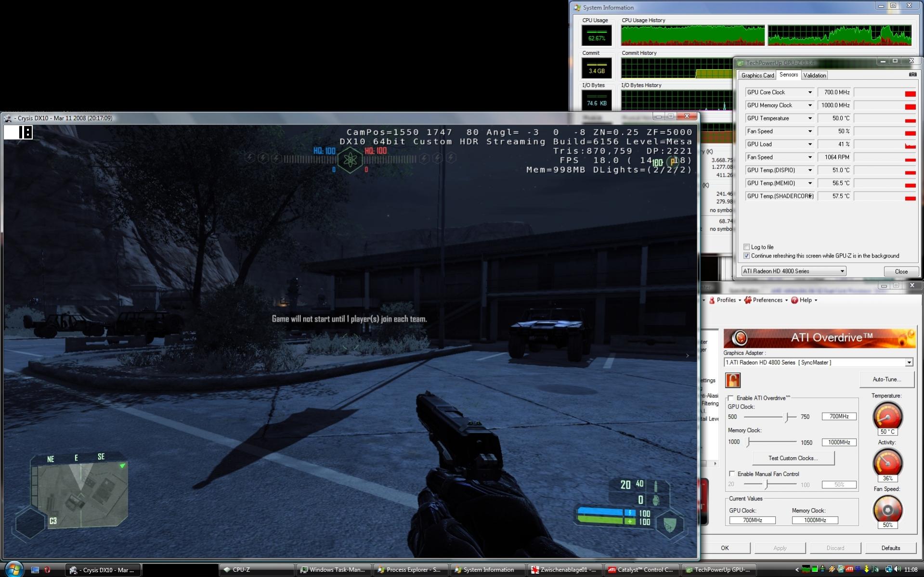Click OK in Catalyst Control Center

tap(725, 548)
